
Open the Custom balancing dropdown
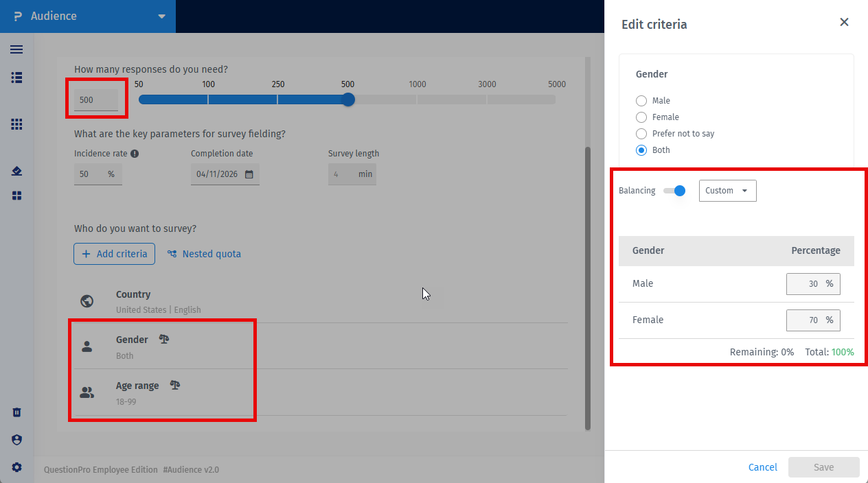[728, 191]
